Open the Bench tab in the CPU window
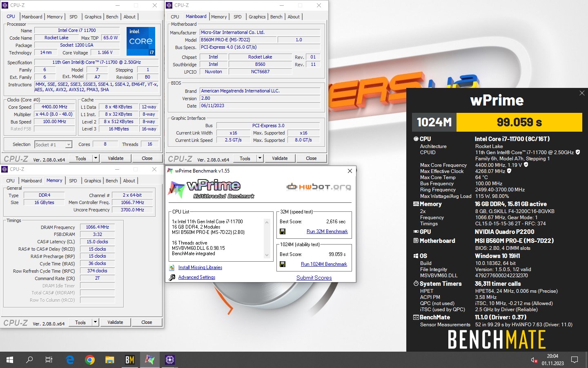 pos(112,17)
